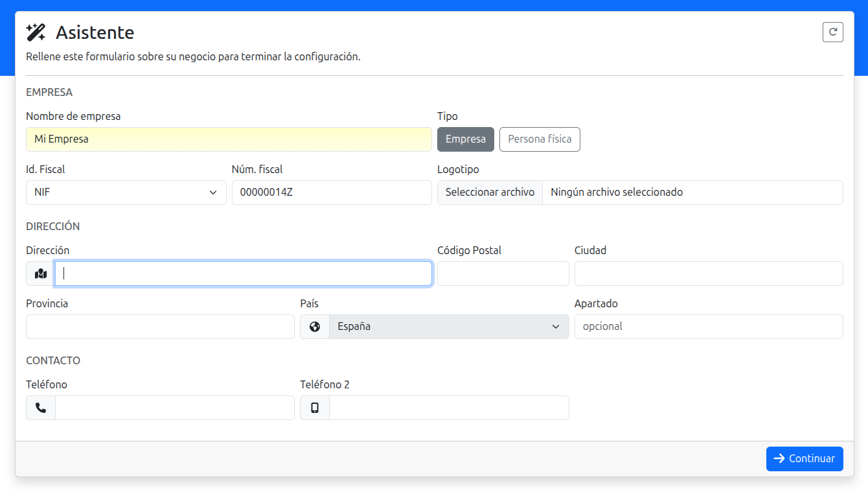Click the phone handset icon beside Teléfono
The image size is (868, 492).
[x=41, y=408]
